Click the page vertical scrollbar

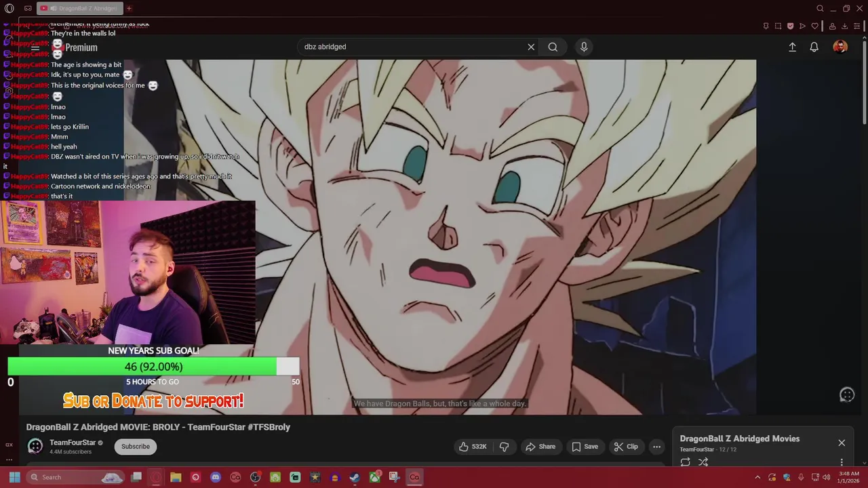click(865, 81)
